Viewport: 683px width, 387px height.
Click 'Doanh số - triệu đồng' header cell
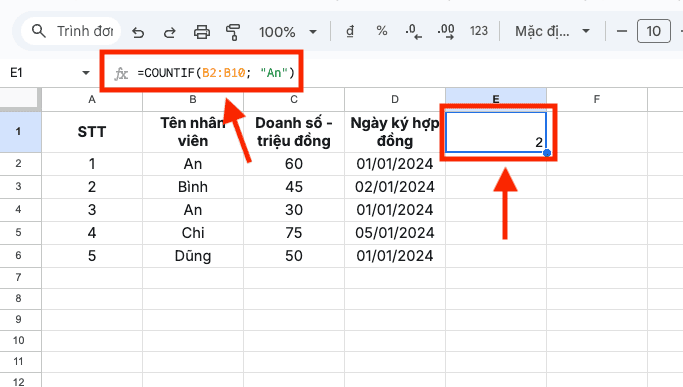294,132
